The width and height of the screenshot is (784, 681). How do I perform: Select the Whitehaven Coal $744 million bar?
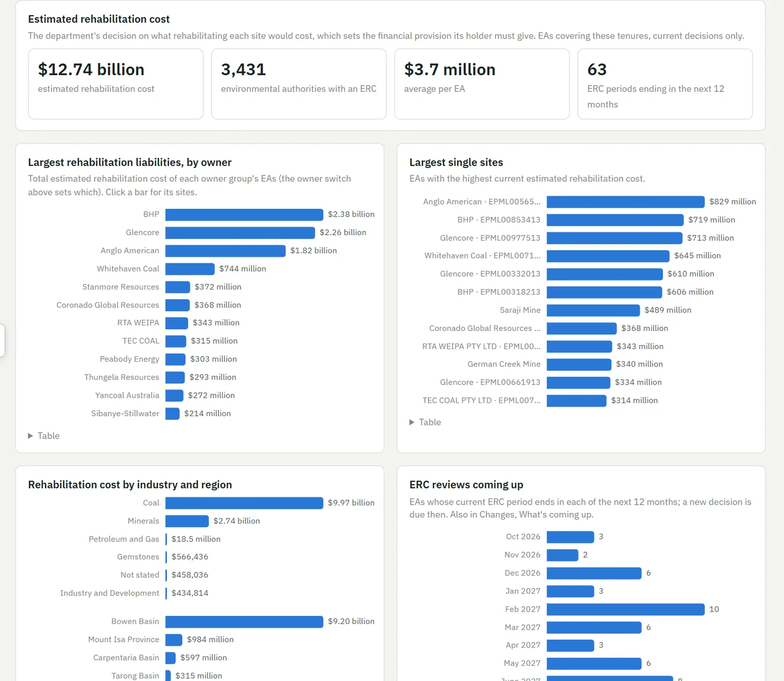[190, 269]
